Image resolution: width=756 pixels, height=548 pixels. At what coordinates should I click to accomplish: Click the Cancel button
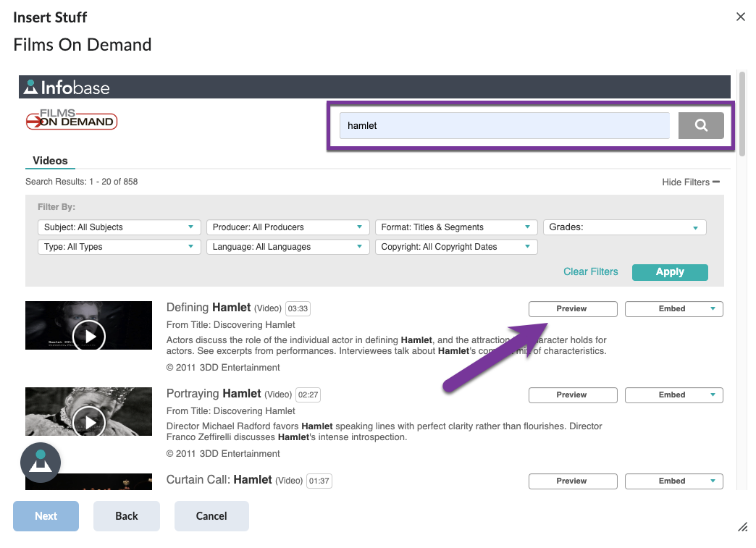click(x=211, y=515)
